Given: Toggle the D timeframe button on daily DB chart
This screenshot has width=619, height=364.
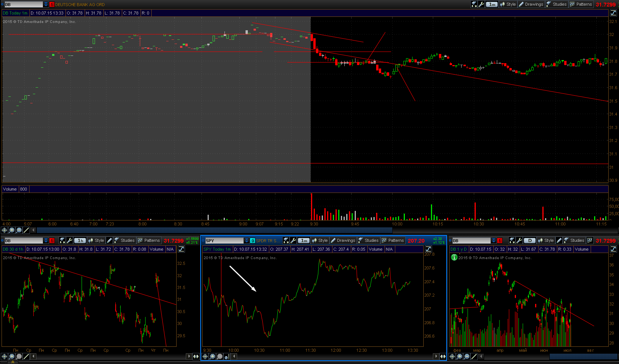Looking at the screenshot, I should pos(530,240).
